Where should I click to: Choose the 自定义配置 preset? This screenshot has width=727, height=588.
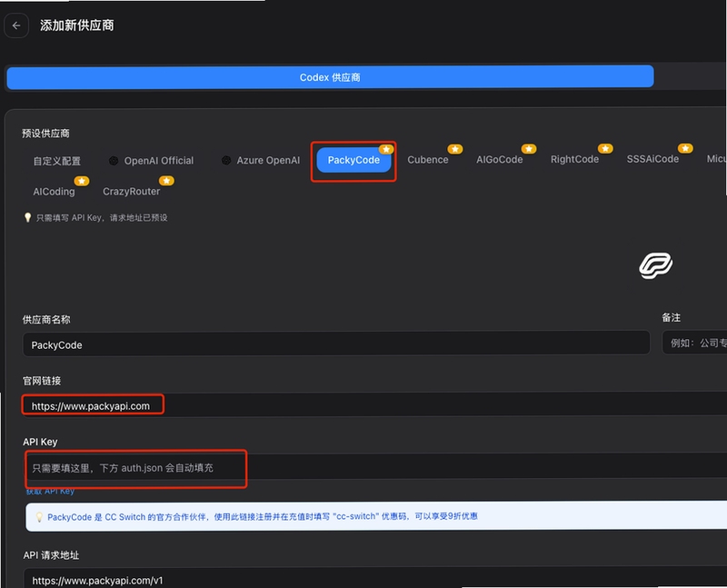tap(57, 161)
